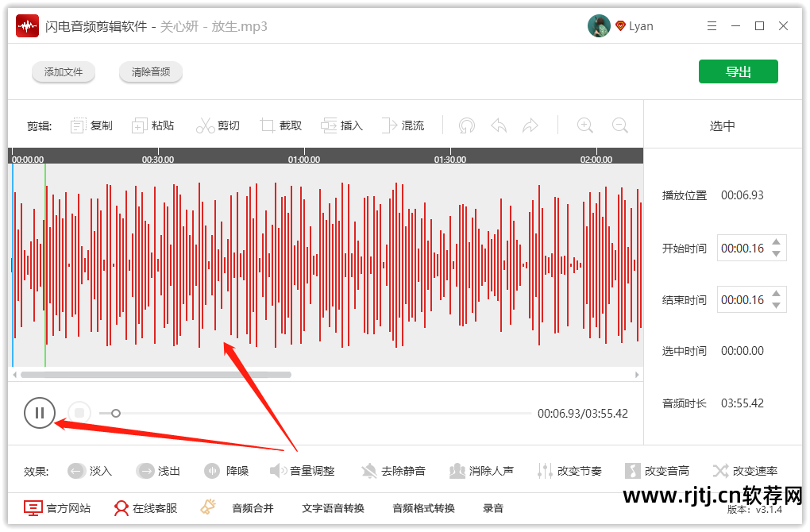Click the down stepper on 结束时间
Viewport: 810px width, 532px height.
[x=776, y=305]
